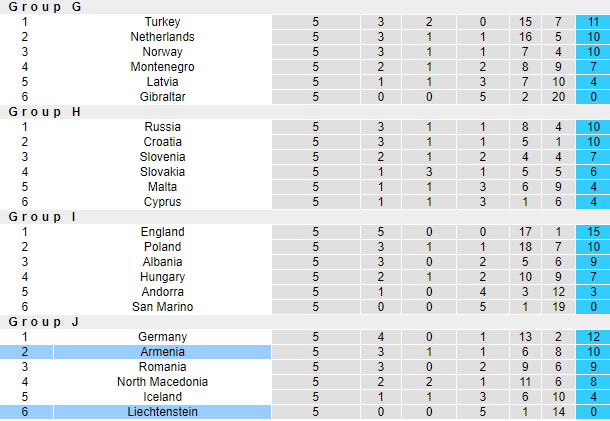Select North Macedonia in Group J
Viewport: 610px width, 421px height.
pos(162,382)
